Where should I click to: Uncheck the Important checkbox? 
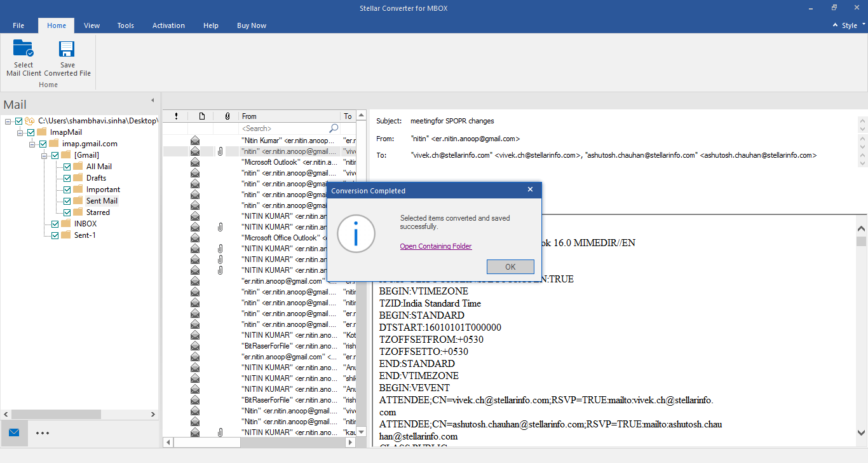pyautogui.click(x=67, y=190)
